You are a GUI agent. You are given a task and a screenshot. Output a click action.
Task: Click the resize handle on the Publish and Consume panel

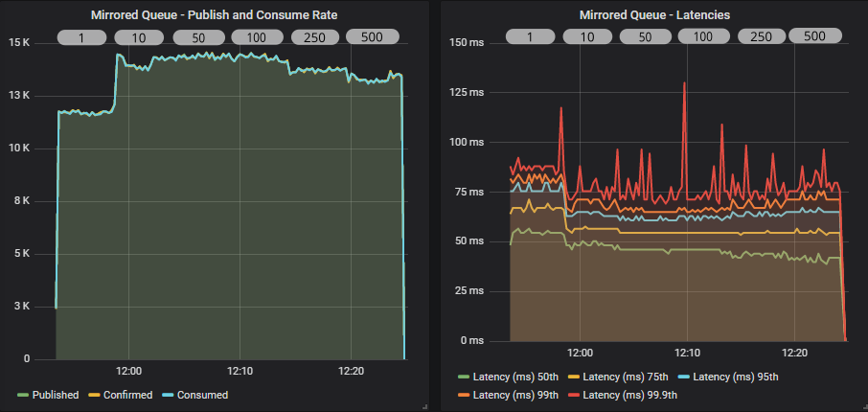pyautogui.click(x=423, y=407)
